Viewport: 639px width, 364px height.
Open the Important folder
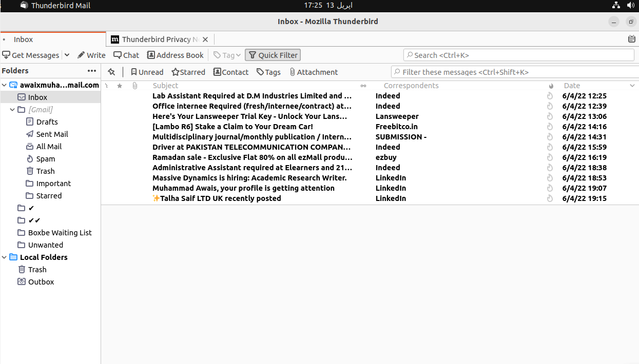(x=53, y=184)
